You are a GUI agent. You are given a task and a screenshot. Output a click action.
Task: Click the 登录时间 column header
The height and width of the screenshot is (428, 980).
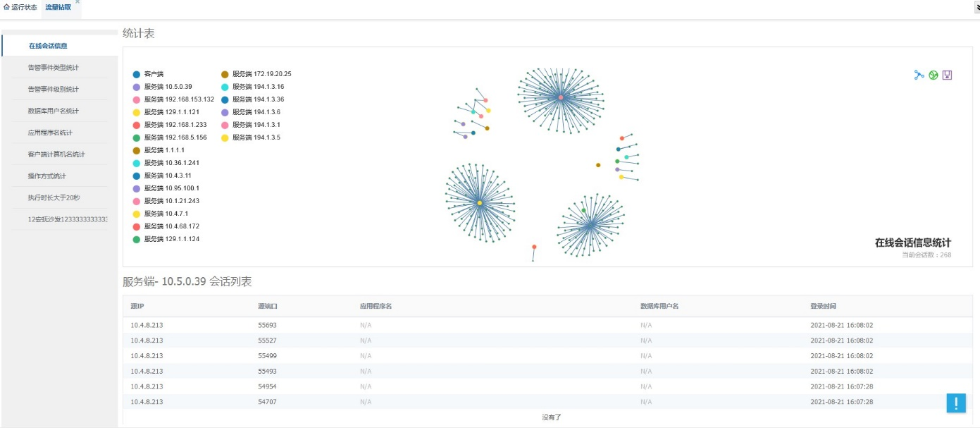(824, 306)
